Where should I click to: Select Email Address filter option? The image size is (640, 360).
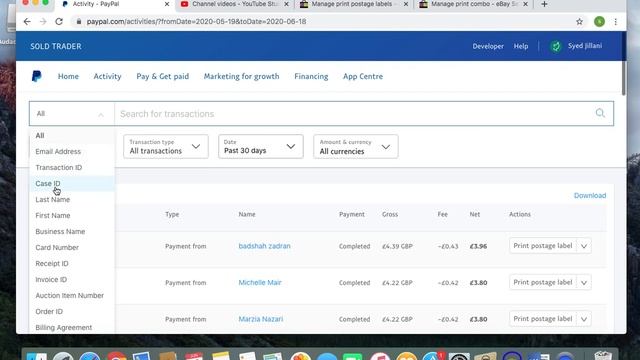(72, 151)
